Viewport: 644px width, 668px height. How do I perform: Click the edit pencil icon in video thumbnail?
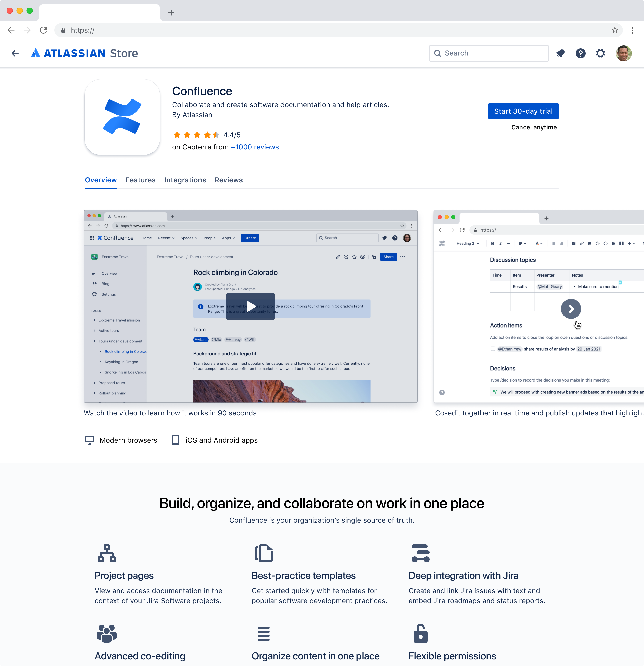[x=338, y=257]
